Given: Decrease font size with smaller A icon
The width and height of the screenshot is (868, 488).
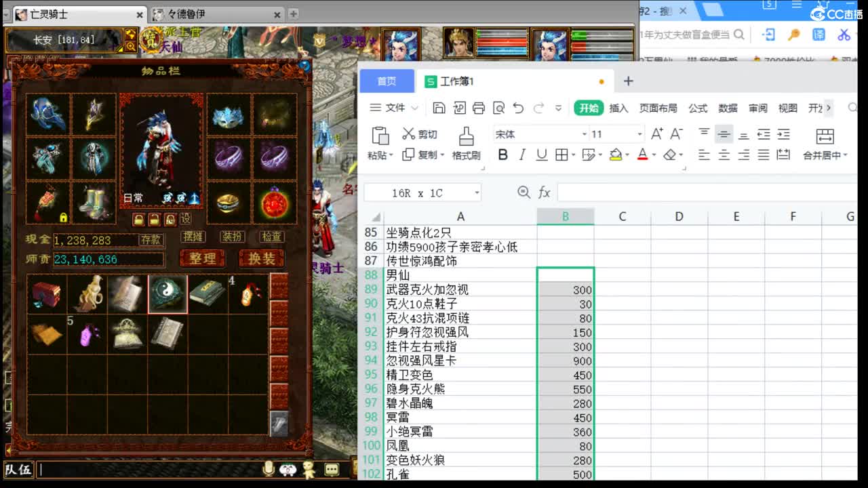Looking at the screenshot, I should tap(676, 134).
